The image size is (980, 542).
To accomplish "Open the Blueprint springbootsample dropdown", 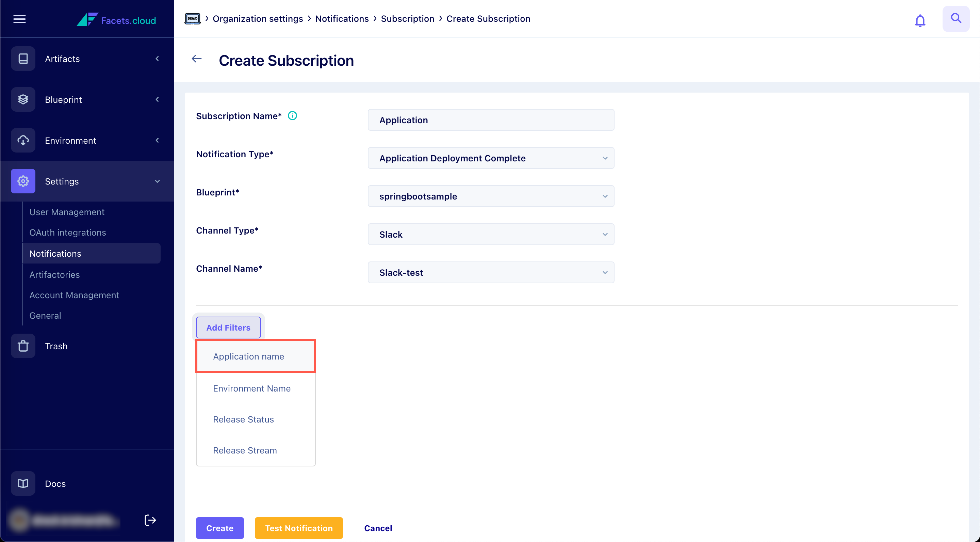I will [x=491, y=196].
